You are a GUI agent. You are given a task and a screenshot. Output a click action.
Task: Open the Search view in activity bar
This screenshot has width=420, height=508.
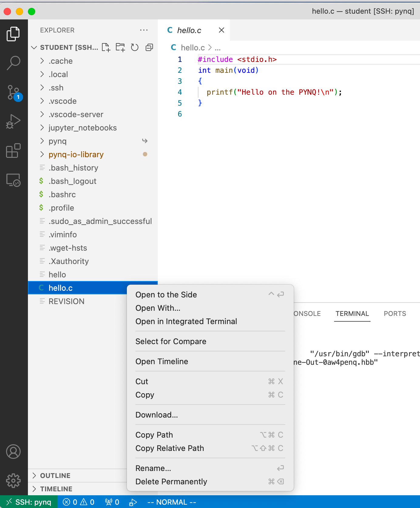(x=13, y=63)
